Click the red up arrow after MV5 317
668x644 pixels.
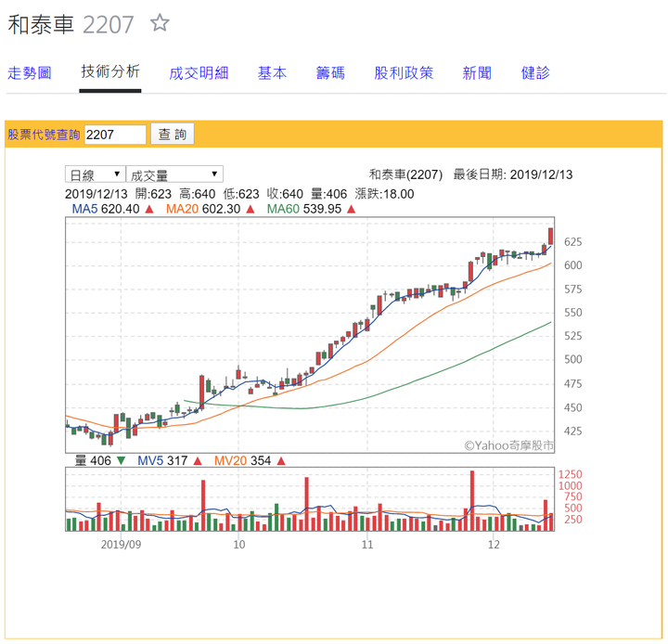point(198,461)
